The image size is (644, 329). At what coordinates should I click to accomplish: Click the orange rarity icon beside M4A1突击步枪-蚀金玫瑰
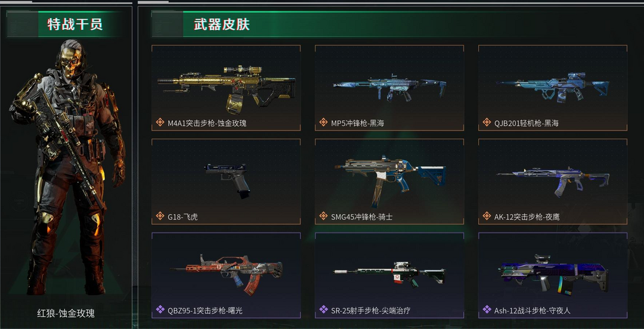point(160,122)
